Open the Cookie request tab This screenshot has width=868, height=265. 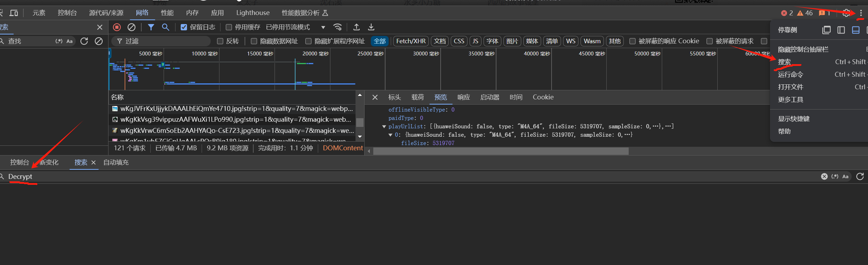(x=543, y=97)
